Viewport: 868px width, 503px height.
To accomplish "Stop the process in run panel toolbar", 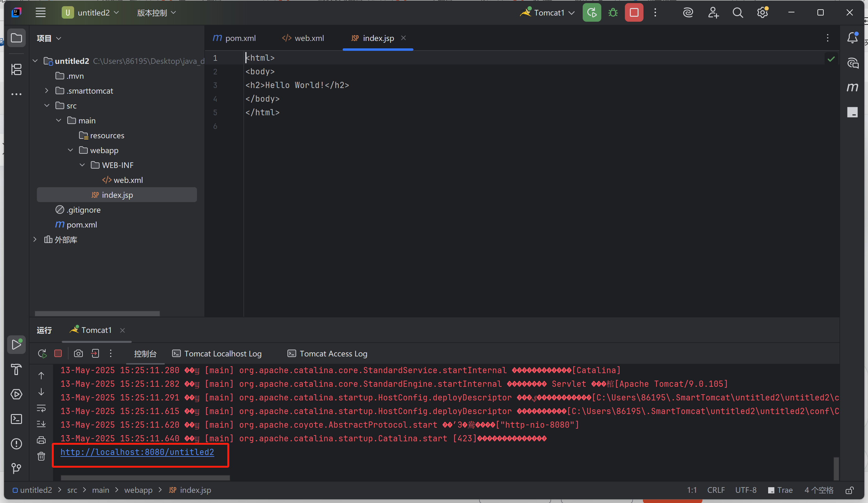I will 58,354.
